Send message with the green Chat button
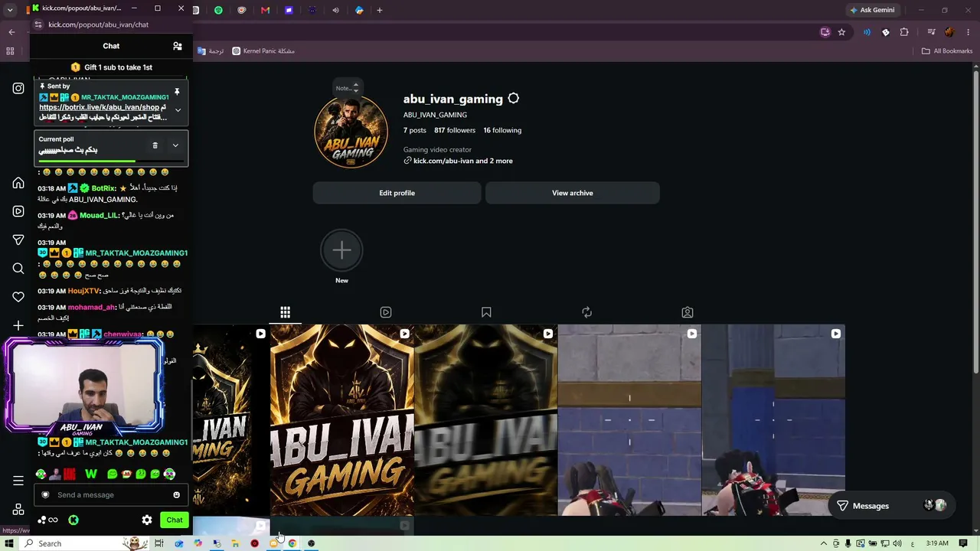 (x=175, y=520)
